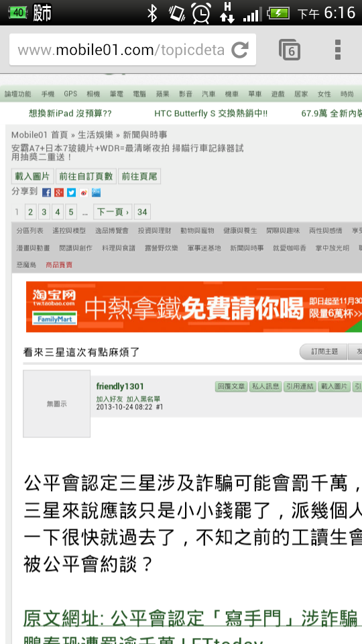Open 商品買賣 red link
The width and height of the screenshot is (362, 644).
point(59,265)
